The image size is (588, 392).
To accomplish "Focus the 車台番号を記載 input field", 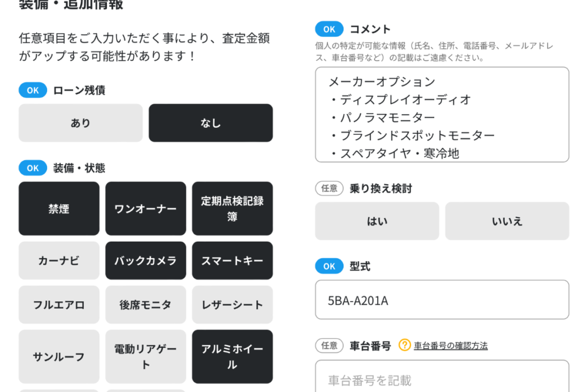I will tap(442, 379).
